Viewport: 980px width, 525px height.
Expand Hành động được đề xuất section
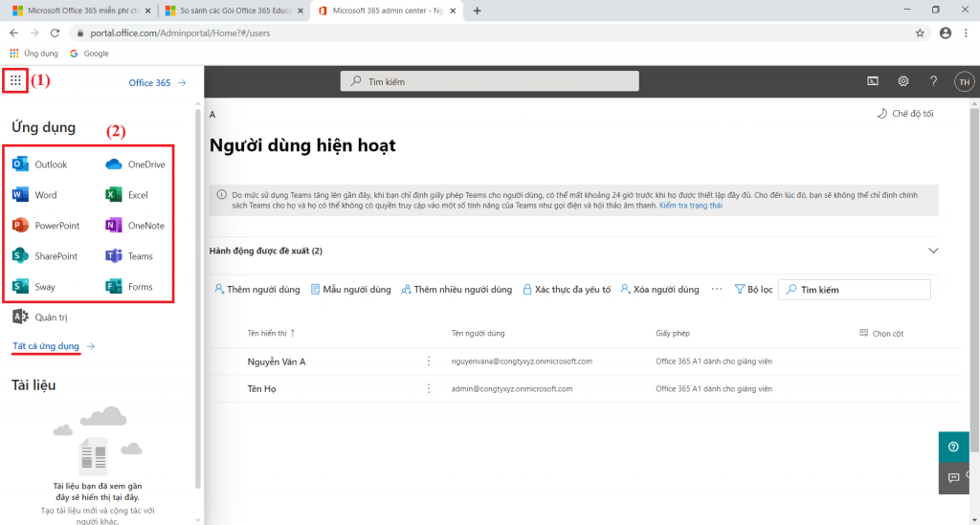tap(933, 251)
